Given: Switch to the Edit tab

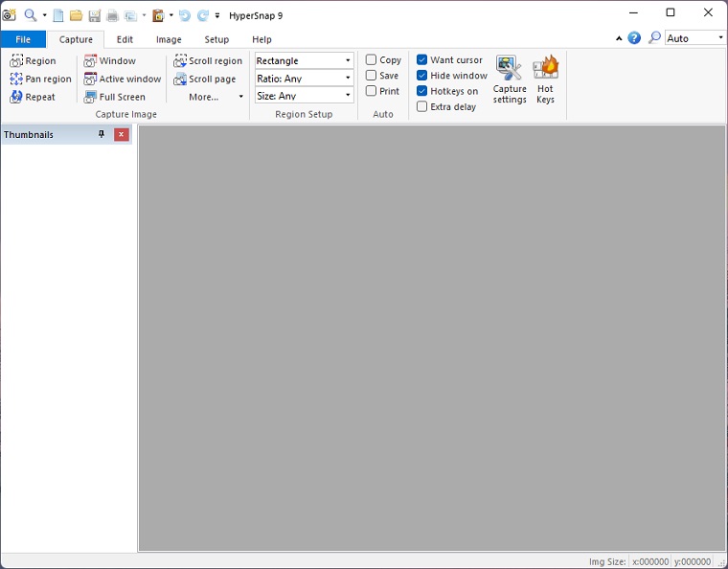Looking at the screenshot, I should (x=125, y=39).
